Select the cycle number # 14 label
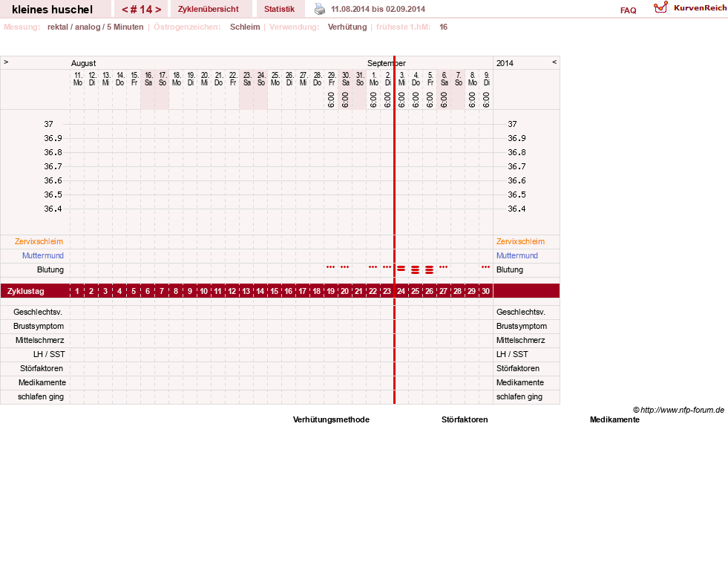Viewport: 728px width, 582px height. coord(141,10)
